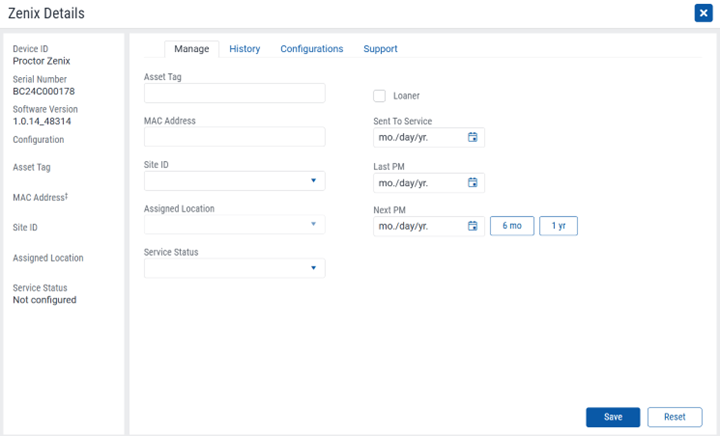Expand the Service Status dropdown

(235, 268)
